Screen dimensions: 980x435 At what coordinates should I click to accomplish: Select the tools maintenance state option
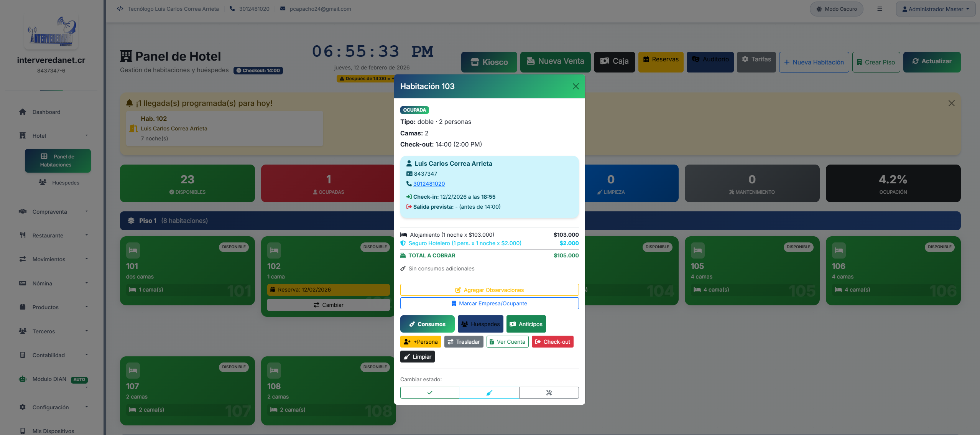click(x=549, y=392)
